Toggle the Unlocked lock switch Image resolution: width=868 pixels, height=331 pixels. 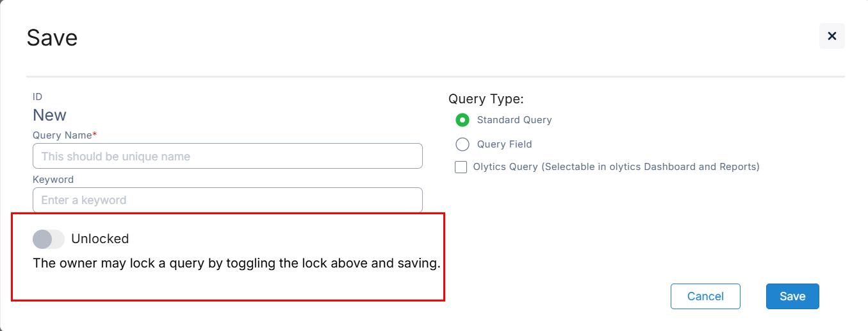tap(49, 239)
